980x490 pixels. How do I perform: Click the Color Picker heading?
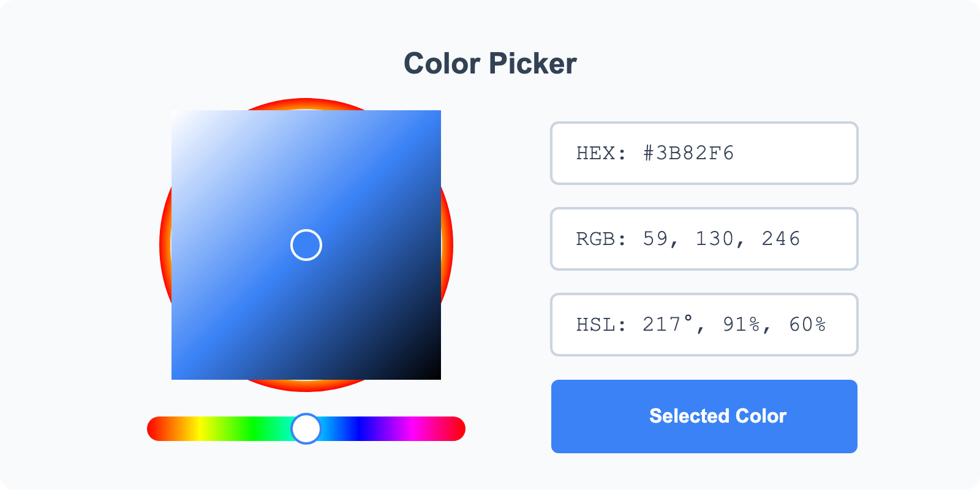pyautogui.click(x=490, y=63)
